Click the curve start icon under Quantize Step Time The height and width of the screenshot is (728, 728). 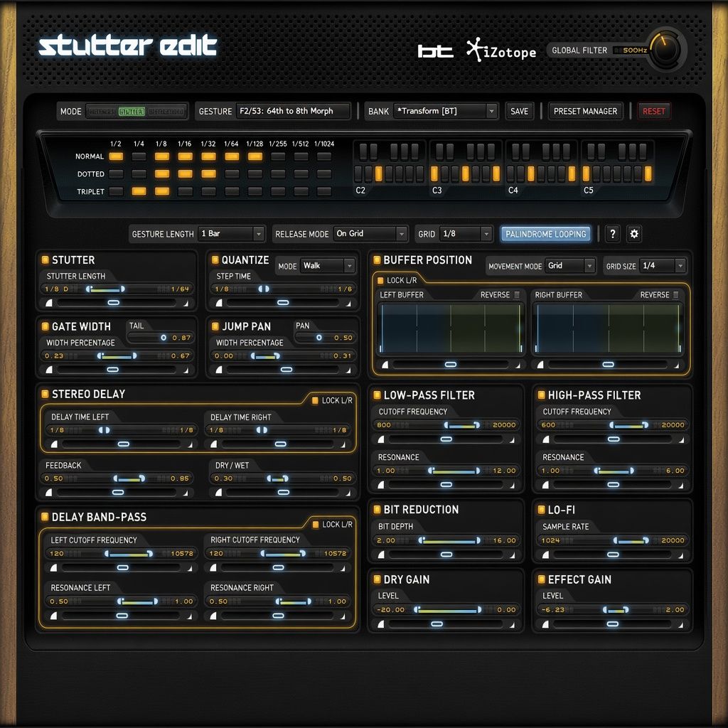pos(219,303)
